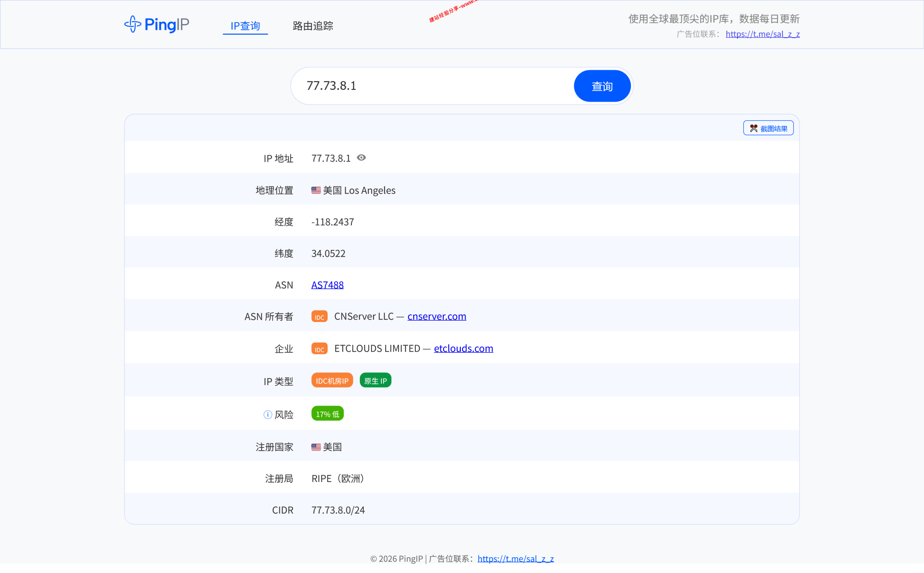Select the longitude value -118.2437

tap(333, 222)
